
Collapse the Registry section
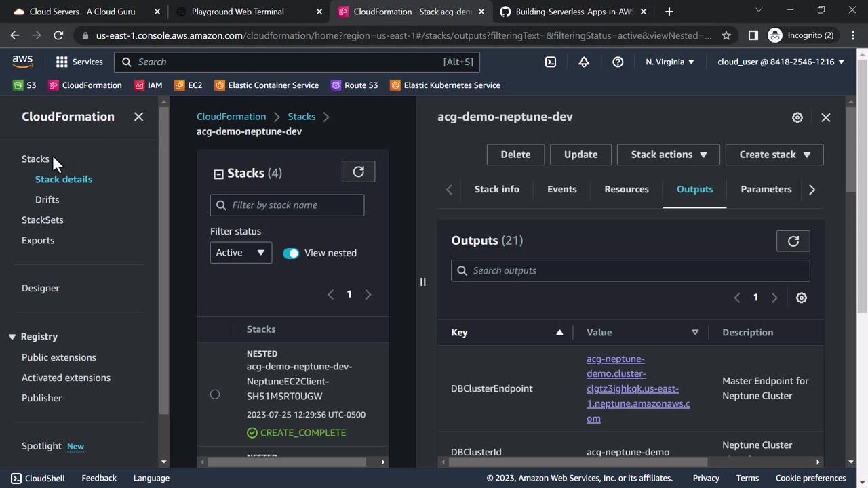pos(12,337)
